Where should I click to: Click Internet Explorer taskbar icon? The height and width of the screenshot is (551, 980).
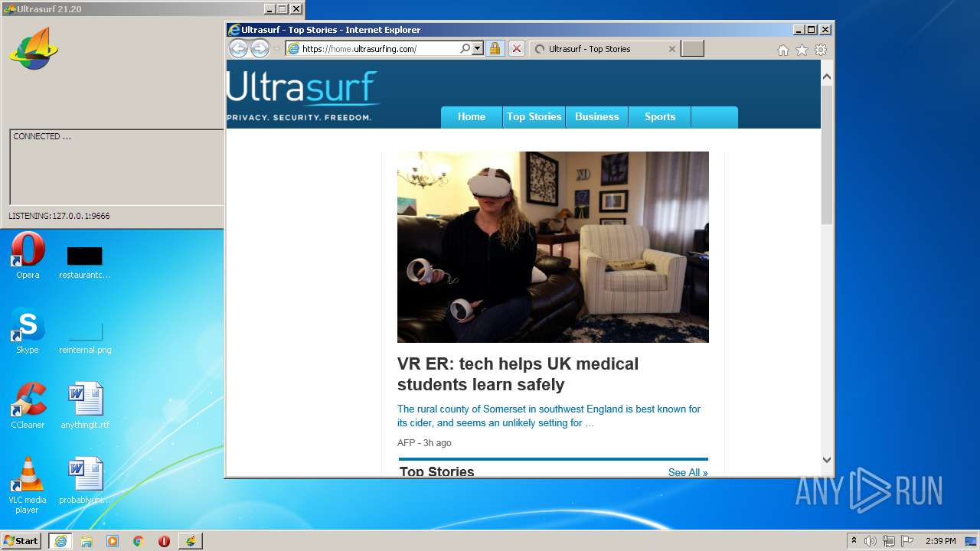60,541
